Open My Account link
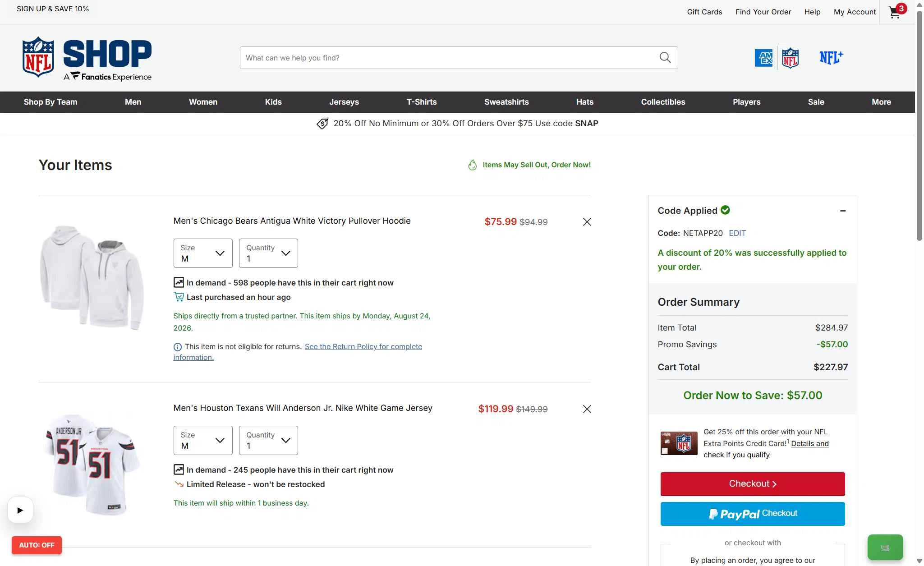Image resolution: width=924 pixels, height=566 pixels. (855, 12)
